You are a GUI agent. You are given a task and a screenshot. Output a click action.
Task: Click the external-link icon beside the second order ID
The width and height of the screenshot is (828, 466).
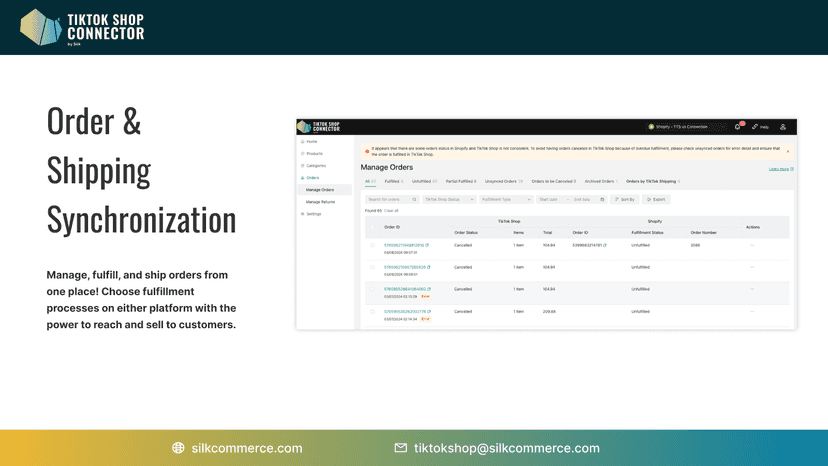click(429, 267)
